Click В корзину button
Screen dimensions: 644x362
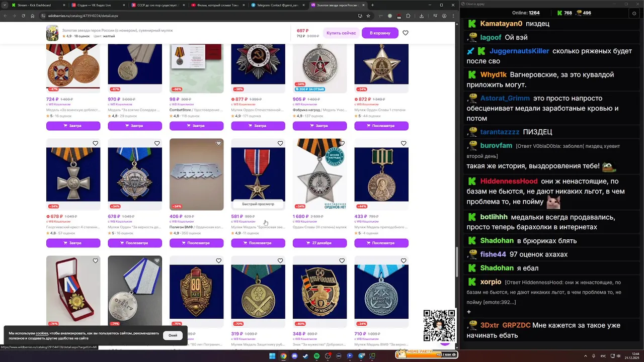pyautogui.click(x=380, y=33)
